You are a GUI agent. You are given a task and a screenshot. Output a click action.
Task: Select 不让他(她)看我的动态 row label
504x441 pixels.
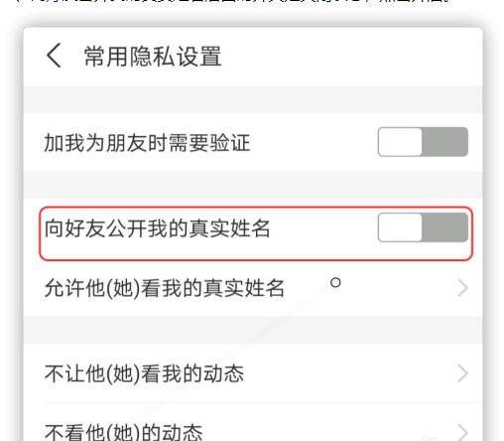click(144, 373)
